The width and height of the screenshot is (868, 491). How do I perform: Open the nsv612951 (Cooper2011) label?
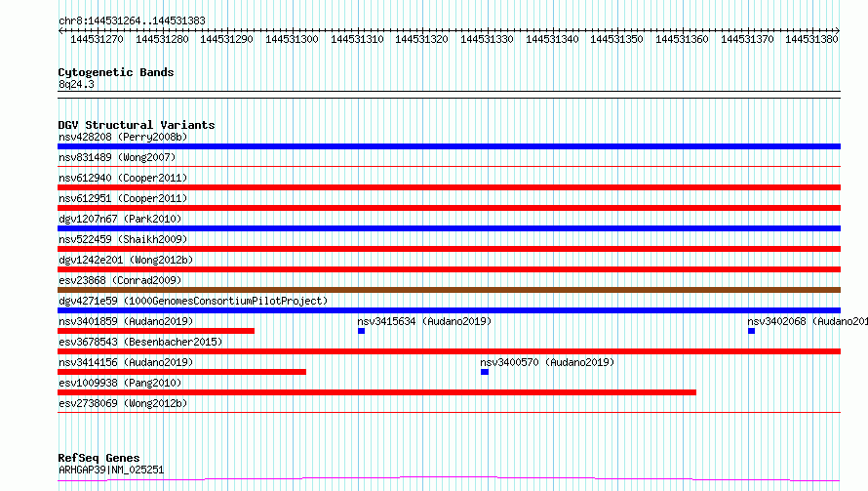point(123,198)
